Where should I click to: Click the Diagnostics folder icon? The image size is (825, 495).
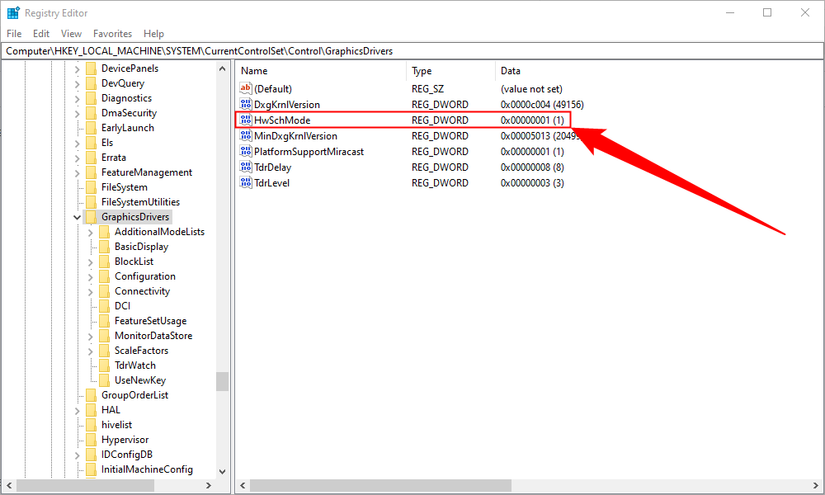click(x=91, y=98)
